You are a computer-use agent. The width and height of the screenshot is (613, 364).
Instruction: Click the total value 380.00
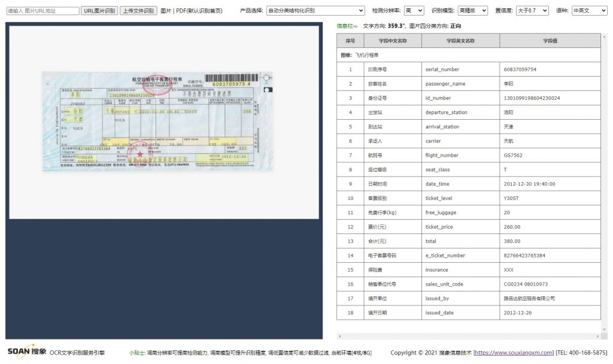point(512,241)
